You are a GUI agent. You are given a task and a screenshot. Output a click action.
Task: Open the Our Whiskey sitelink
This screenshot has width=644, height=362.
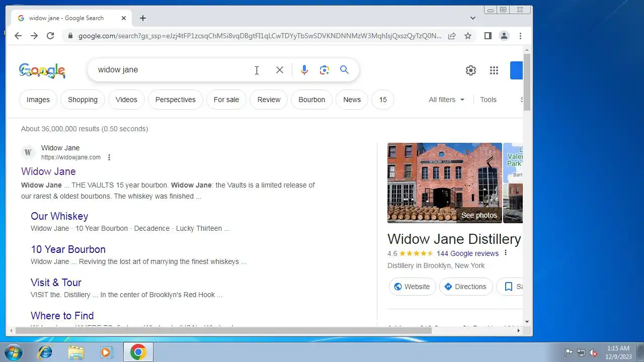(59, 216)
